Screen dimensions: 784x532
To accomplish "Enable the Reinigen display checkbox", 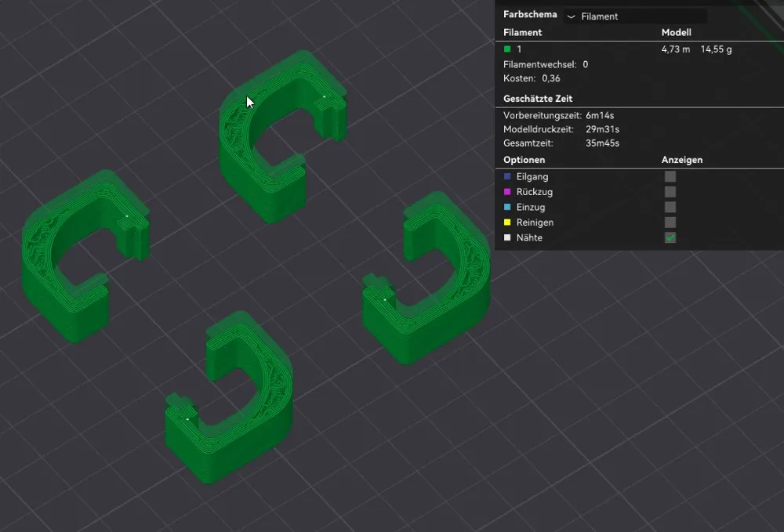I will 670,223.
